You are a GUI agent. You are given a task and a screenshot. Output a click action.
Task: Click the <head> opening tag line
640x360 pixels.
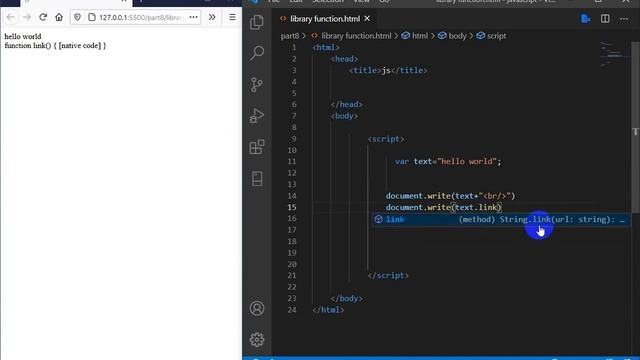click(x=344, y=59)
